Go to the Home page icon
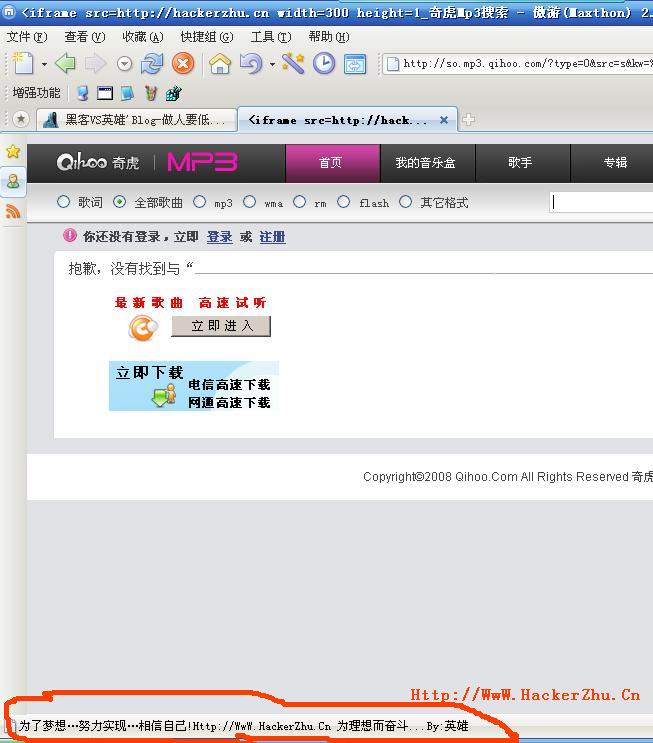Viewport: 653px width, 743px height. click(x=220, y=64)
